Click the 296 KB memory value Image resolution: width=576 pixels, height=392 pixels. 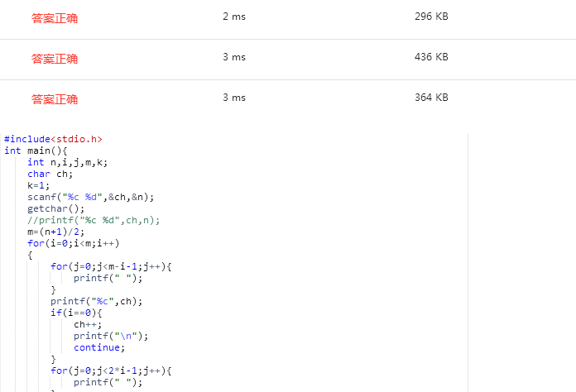click(431, 17)
